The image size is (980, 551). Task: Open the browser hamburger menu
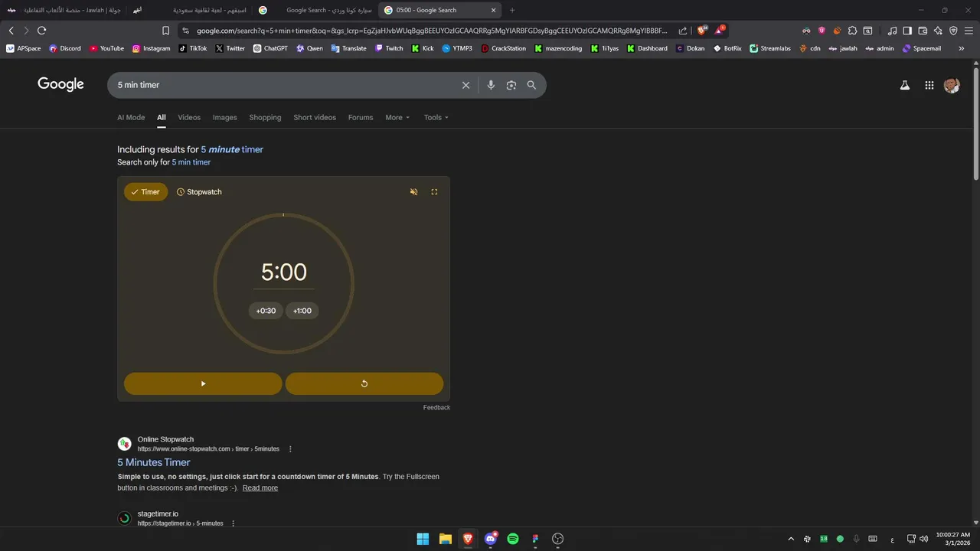(969, 31)
